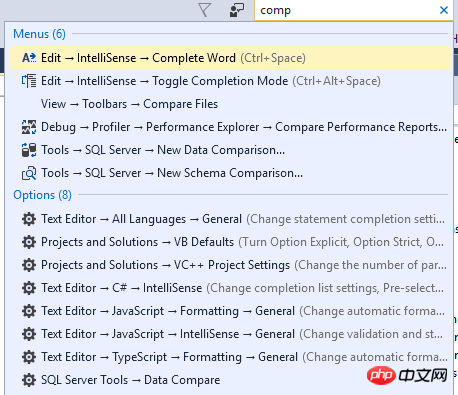Click the filter funnel icon

[x=204, y=10]
